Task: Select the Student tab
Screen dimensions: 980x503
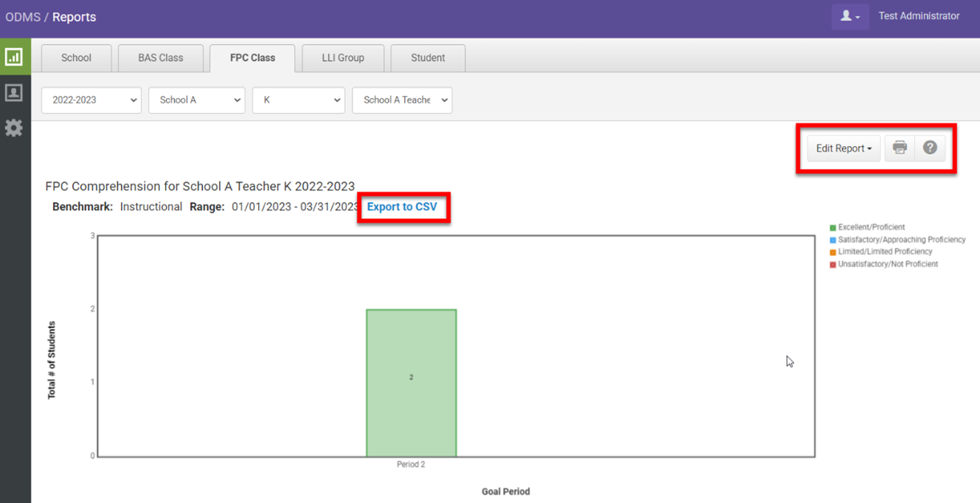Action: (x=428, y=58)
